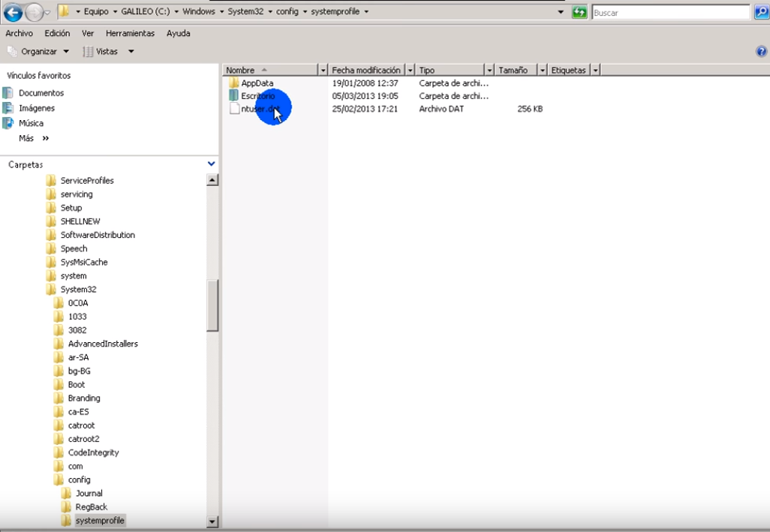
Task: Select catroot2 folder in tree
Action: (x=83, y=439)
